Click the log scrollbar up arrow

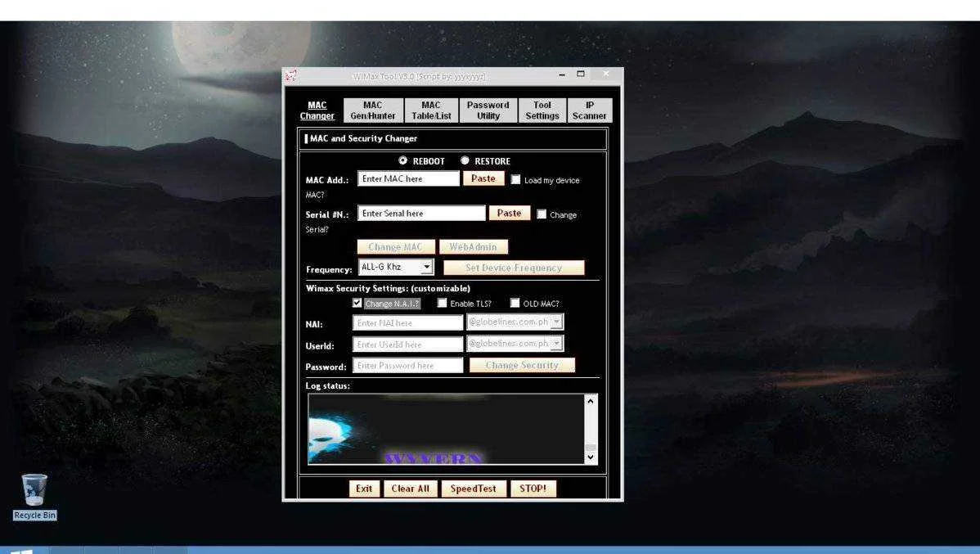coord(591,401)
